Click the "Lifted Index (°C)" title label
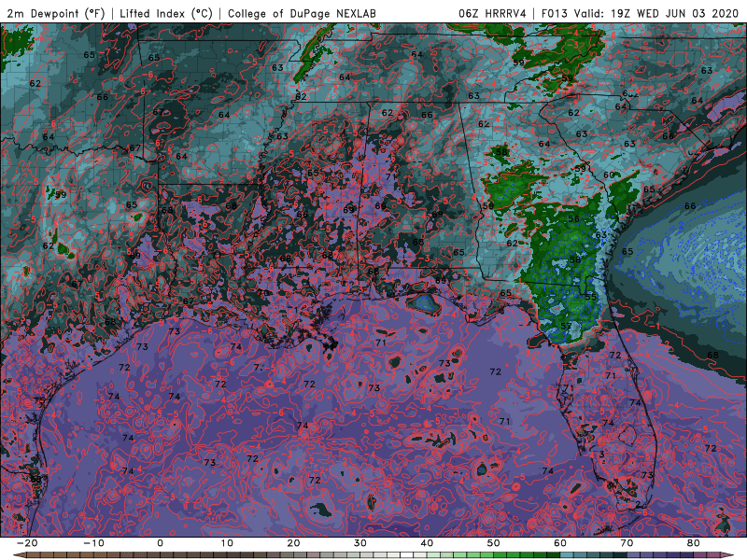 (166, 13)
